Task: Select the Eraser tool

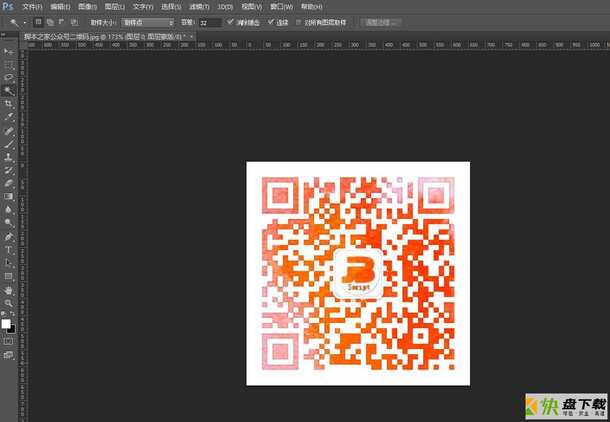Action: (9, 183)
